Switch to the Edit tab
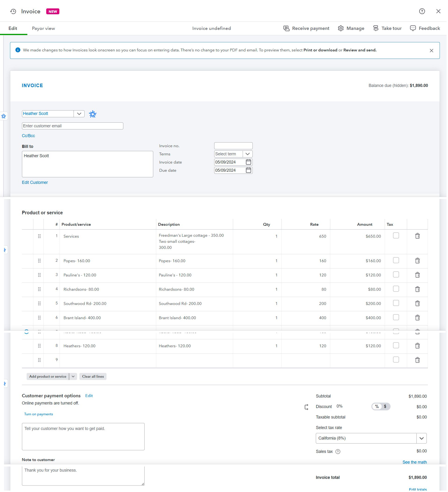This screenshot has width=448, height=492. [13, 28]
